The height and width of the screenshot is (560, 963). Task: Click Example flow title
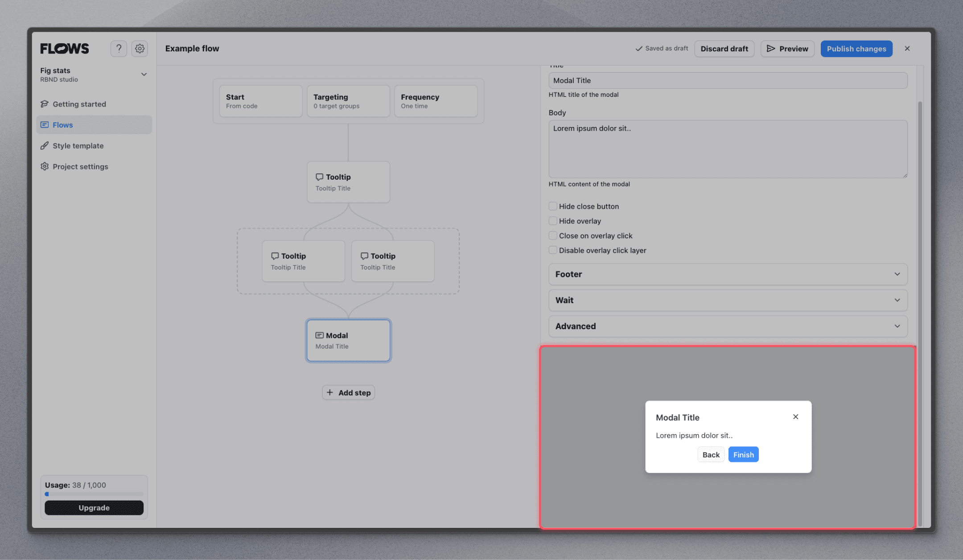click(x=192, y=49)
